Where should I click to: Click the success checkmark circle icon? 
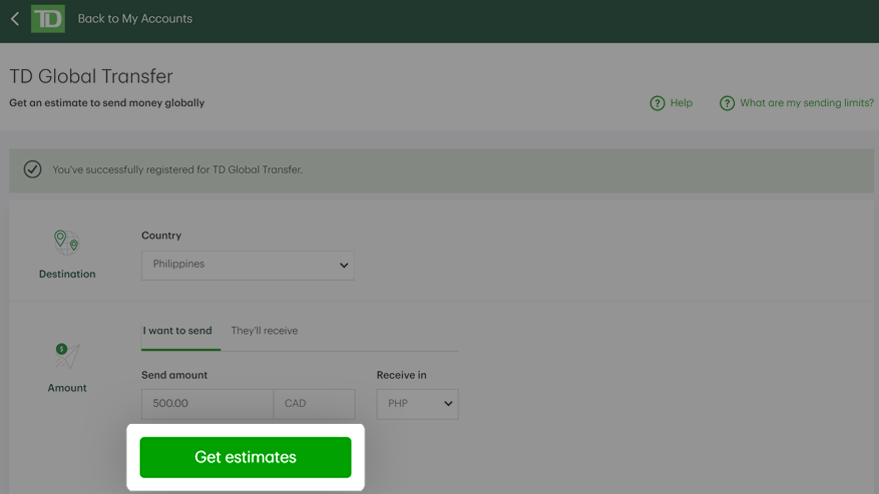(x=33, y=169)
